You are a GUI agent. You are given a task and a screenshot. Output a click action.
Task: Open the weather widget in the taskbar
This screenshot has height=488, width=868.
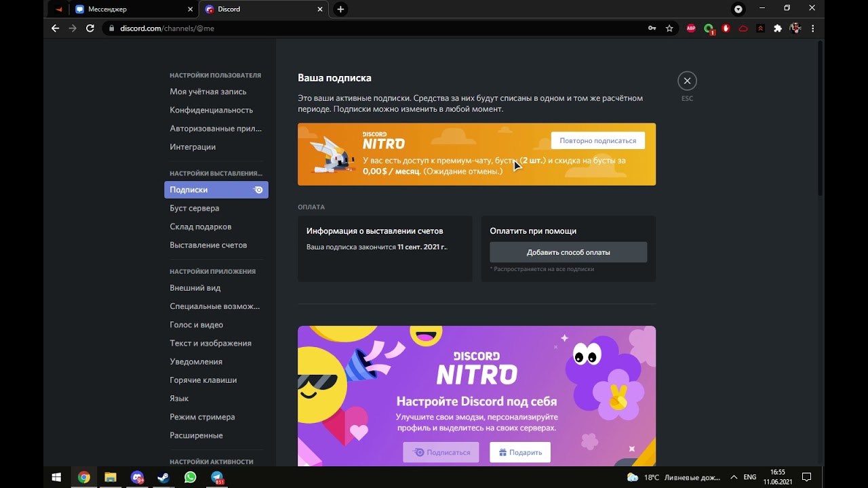(673, 477)
